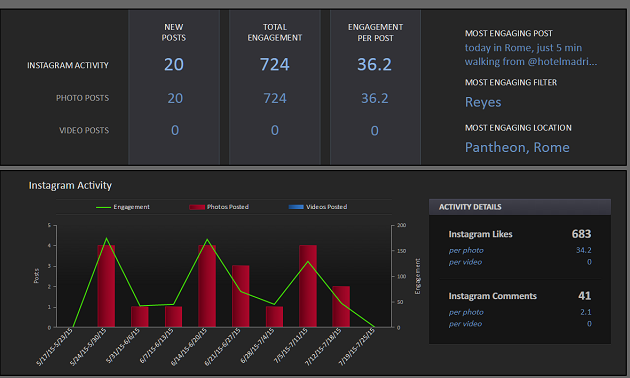630x378 pixels.
Task: Open the Pantheon, Rome location link
Action: [517, 147]
